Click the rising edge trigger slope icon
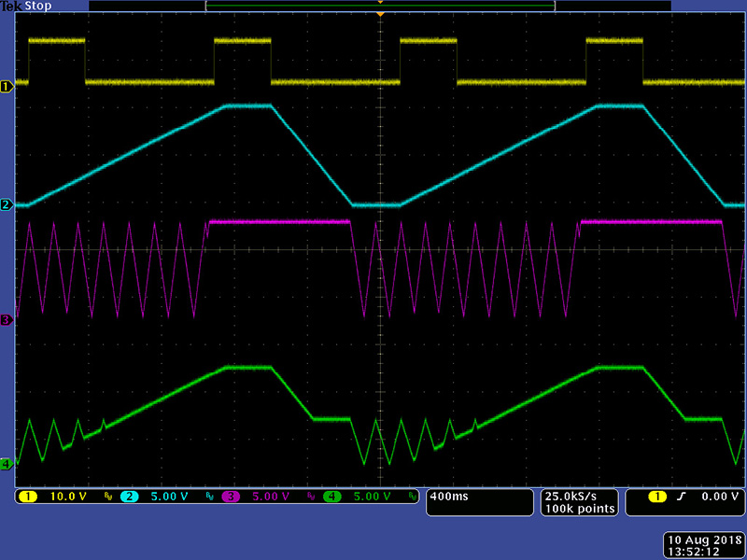 [682, 497]
